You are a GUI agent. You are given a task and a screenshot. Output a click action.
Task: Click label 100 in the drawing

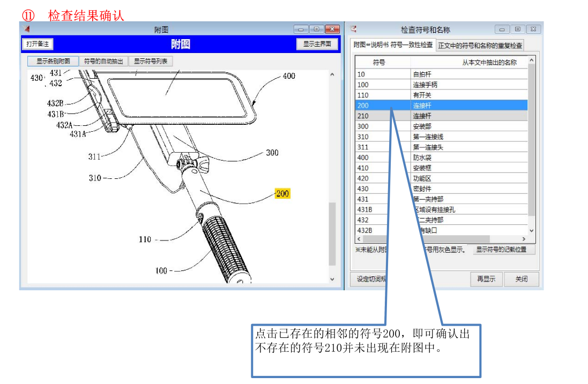coord(161,270)
